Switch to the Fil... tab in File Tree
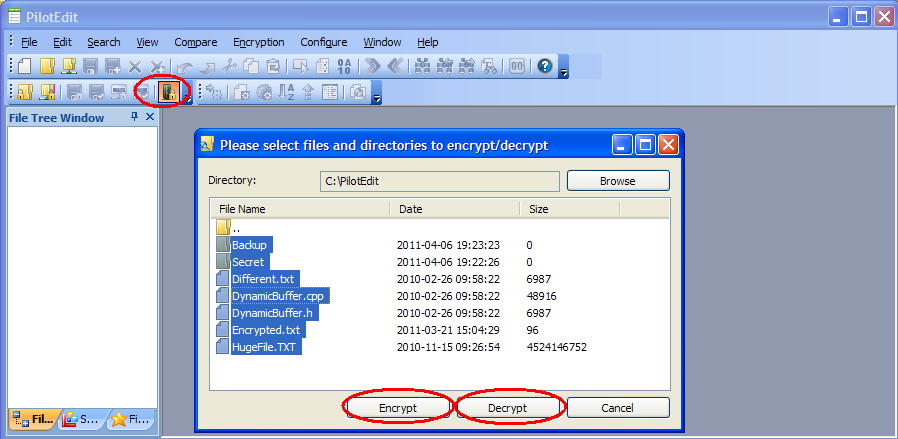The height and width of the screenshot is (439, 898). click(x=33, y=420)
